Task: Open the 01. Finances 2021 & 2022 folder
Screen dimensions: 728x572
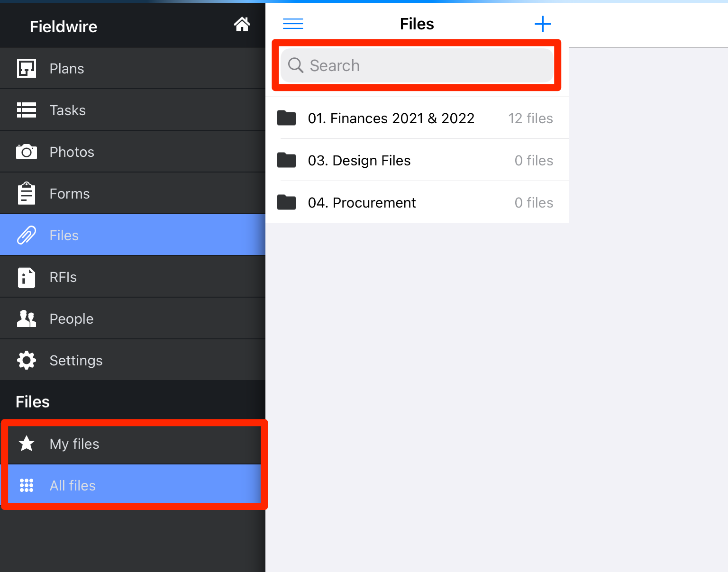Action: point(391,118)
